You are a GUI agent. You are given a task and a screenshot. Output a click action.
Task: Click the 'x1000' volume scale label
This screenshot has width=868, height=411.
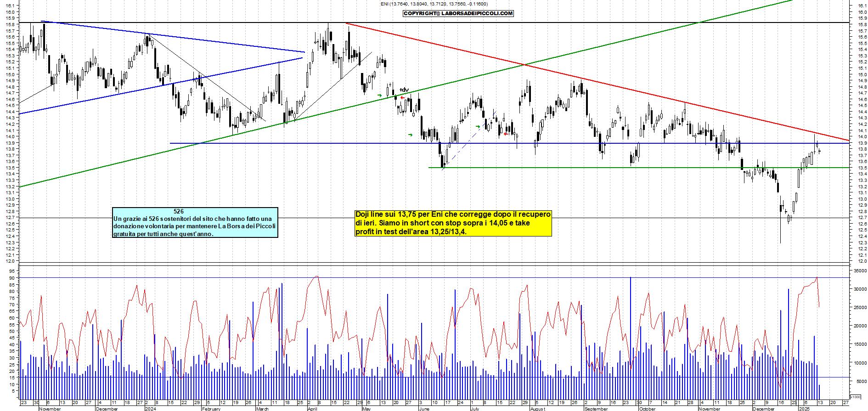(x=855, y=397)
